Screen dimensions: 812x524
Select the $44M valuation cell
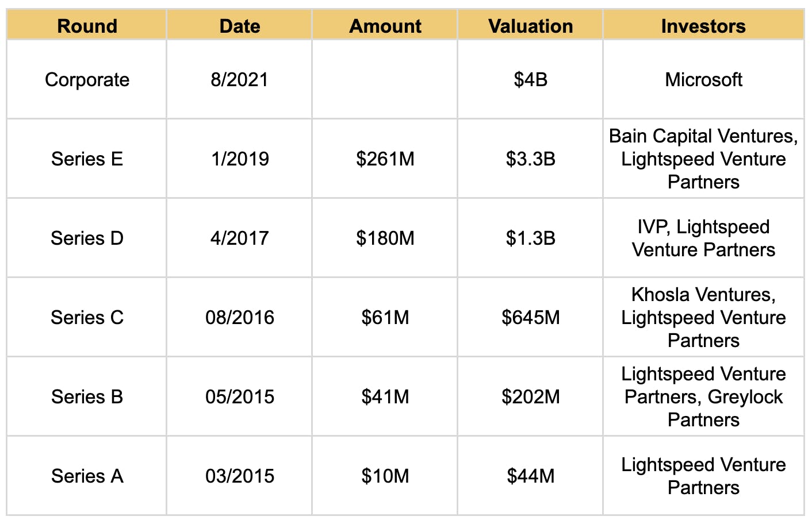tap(530, 476)
